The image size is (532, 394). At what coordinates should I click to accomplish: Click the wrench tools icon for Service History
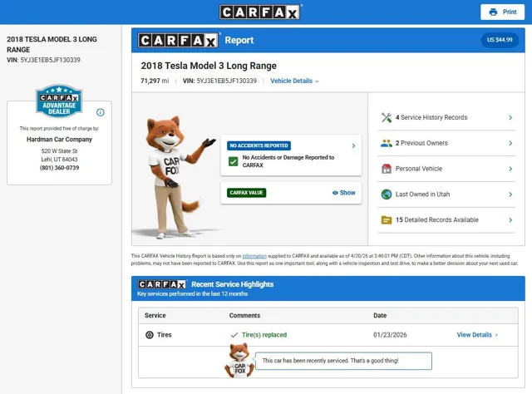pyautogui.click(x=387, y=117)
